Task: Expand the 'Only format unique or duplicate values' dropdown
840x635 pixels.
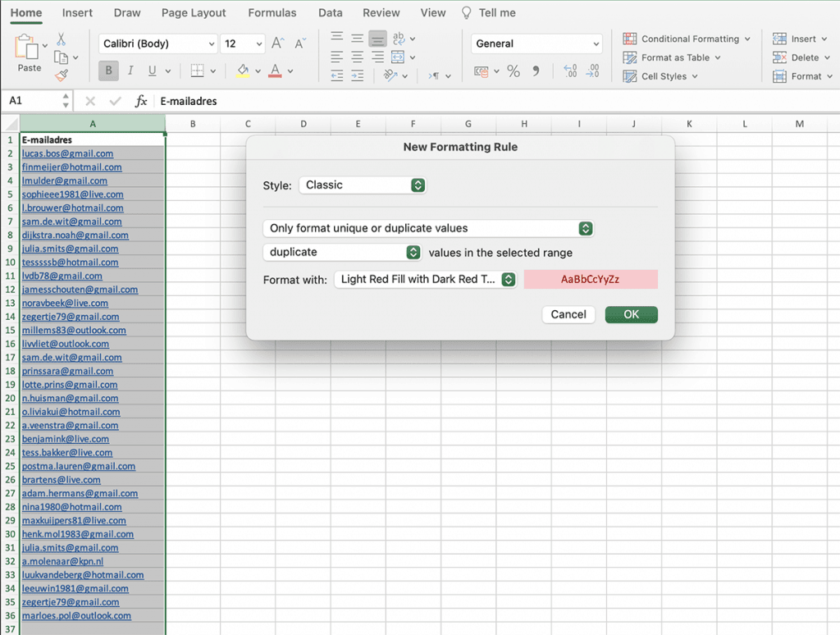Action: (427, 228)
